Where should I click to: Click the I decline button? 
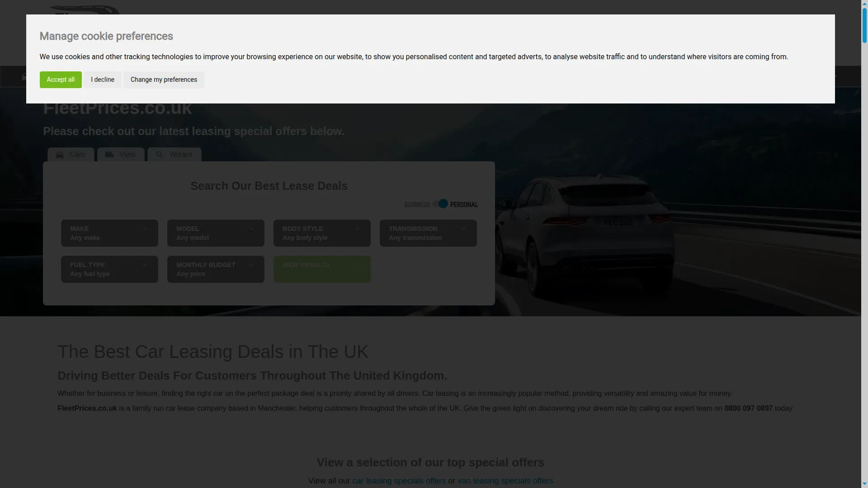[103, 80]
